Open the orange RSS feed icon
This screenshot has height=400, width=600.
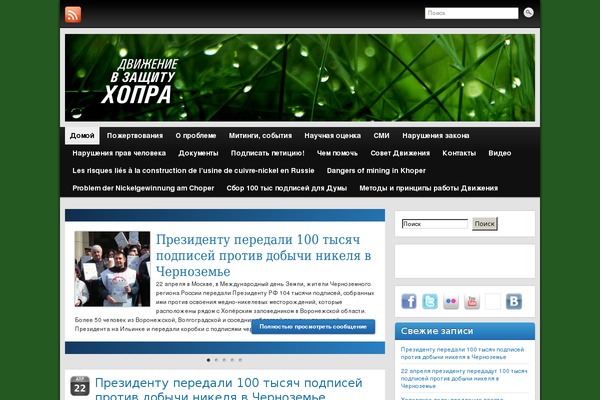[73, 15]
